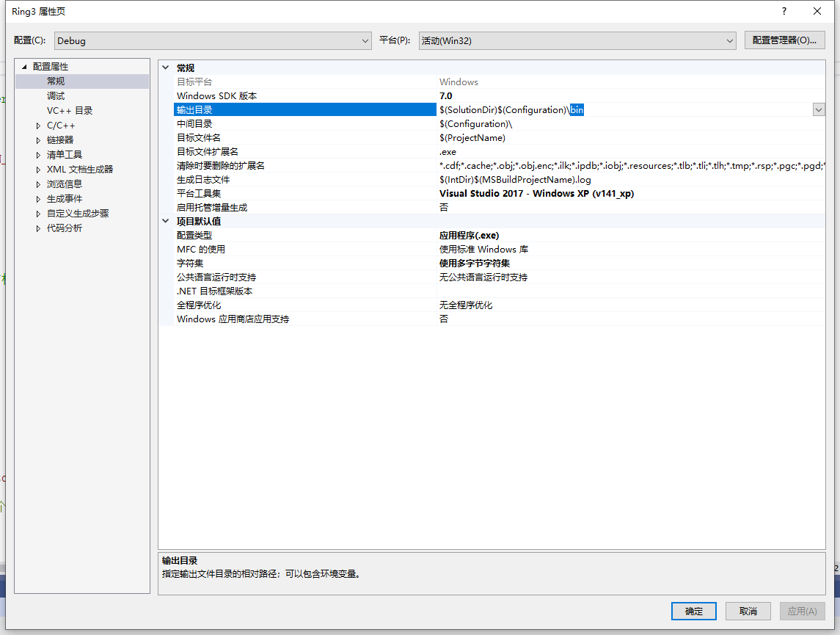Collapse the 配置属性 tree node
The width and height of the screenshot is (840, 635).
(24, 67)
